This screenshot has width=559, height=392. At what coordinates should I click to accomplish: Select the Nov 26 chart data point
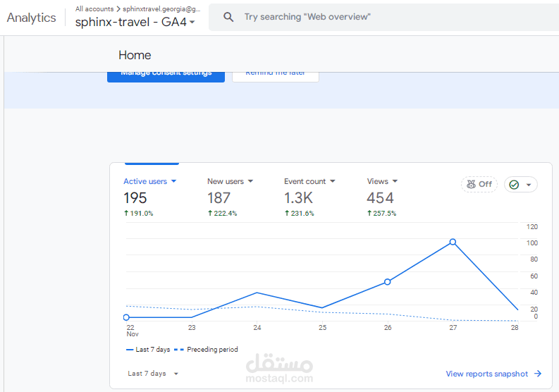pos(387,282)
